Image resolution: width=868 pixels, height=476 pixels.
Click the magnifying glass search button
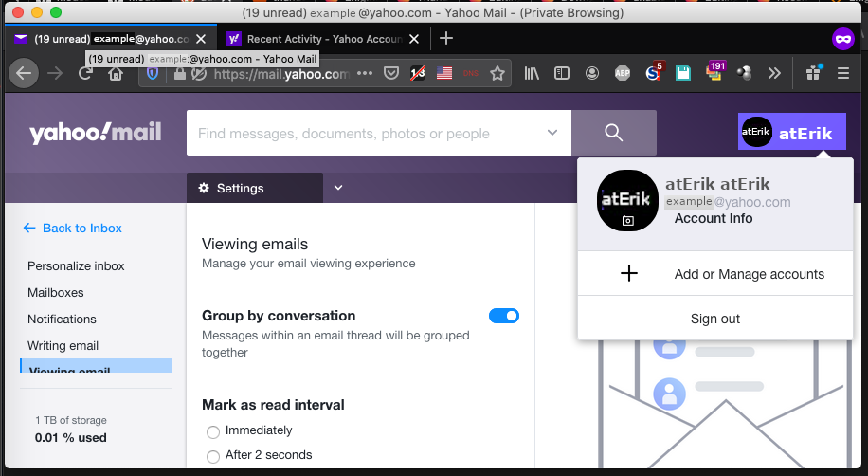click(x=614, y=133)
